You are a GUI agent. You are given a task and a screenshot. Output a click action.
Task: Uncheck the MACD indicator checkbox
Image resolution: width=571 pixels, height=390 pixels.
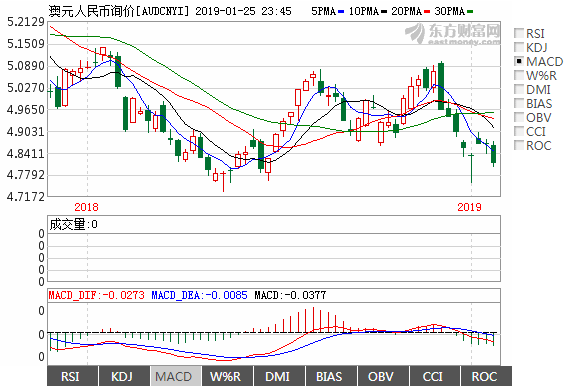coord(519,61)
